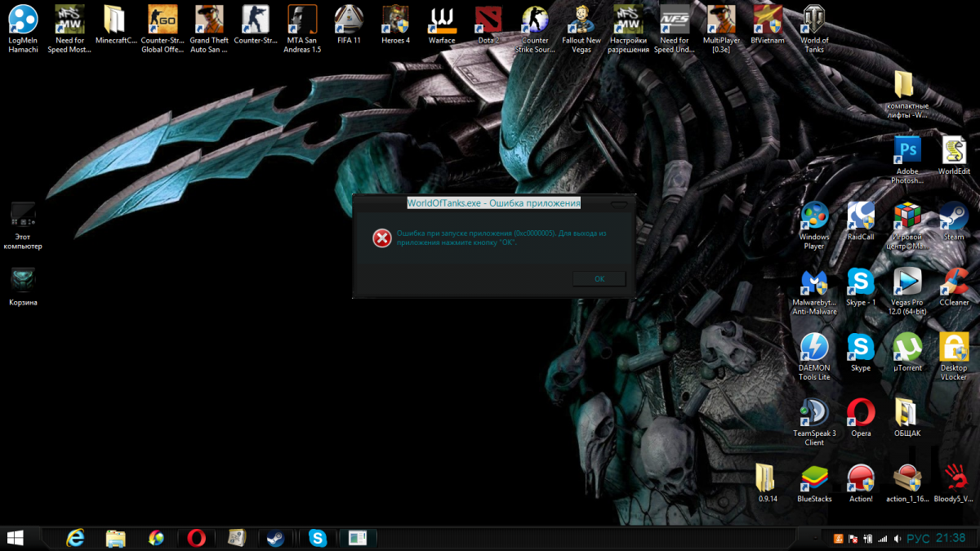Open the Dota 2 desktop shortcut
Viewport: 980px width, 551px height.
489,20
